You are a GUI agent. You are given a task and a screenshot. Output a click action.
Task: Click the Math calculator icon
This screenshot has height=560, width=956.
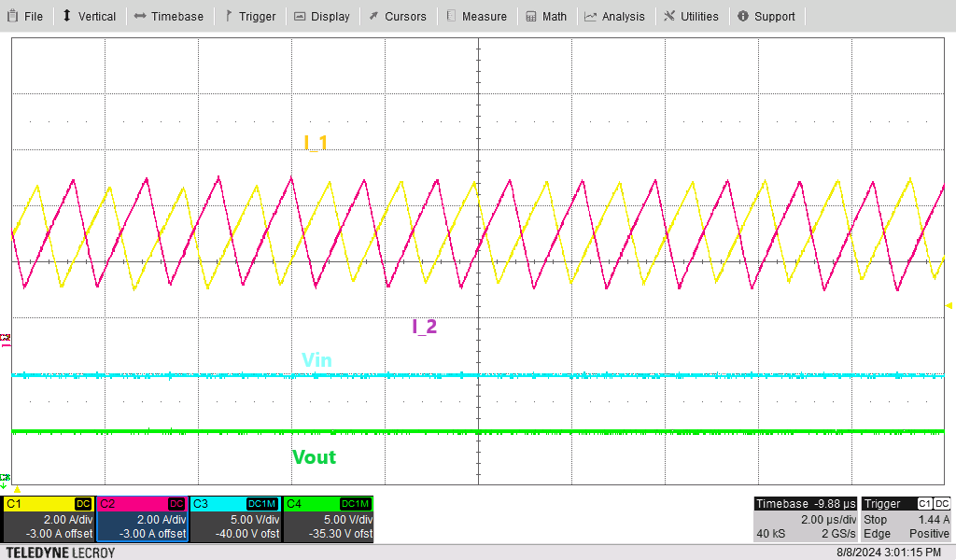(531, 16)
